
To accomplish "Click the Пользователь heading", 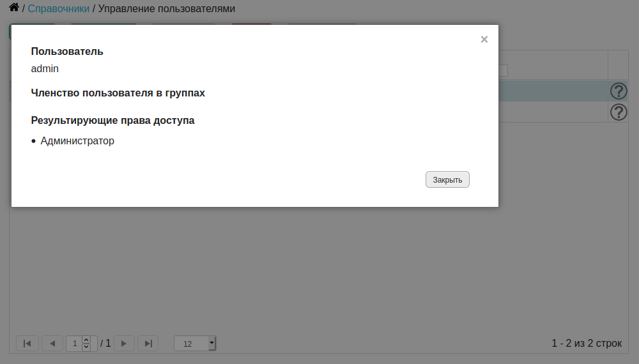I will pyautogui.click(x=67, y=52).
